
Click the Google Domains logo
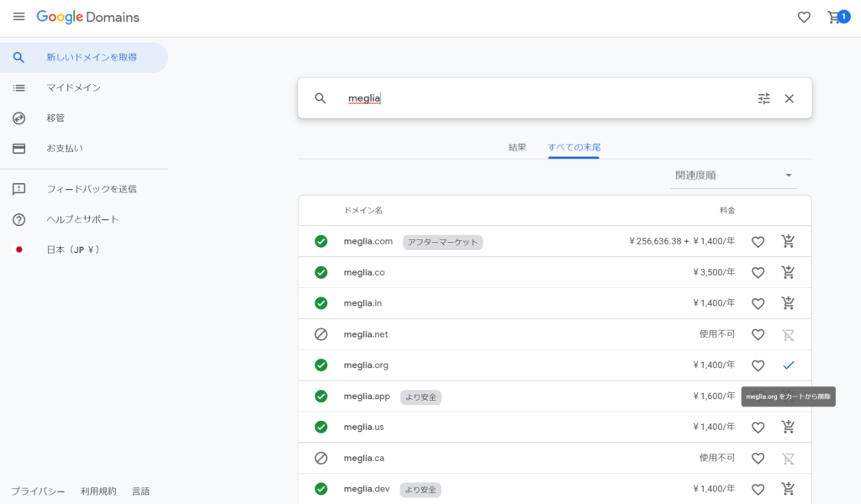(87, 17)
